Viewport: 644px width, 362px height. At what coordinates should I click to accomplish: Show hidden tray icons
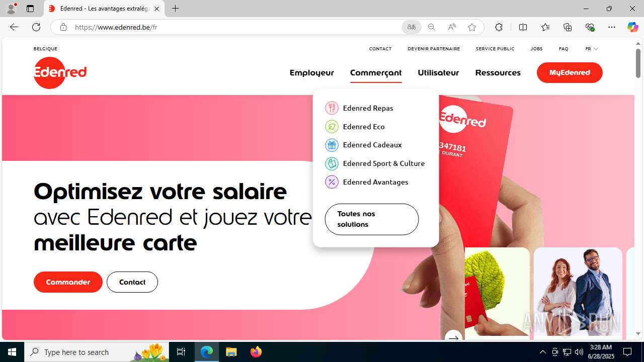pos(542,352)
